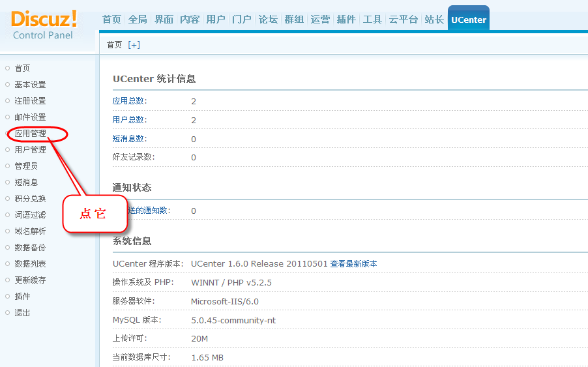Click the UCenter 1.6.0 Release version text
Image resolution: width=588 pixels, height=367 pixels.
tap(259, 264)
